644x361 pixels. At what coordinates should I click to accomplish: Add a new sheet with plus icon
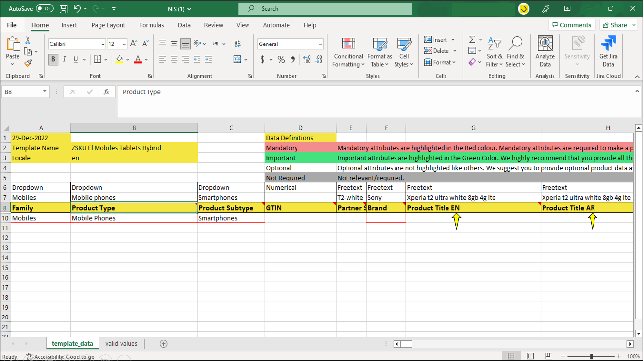pos(163,344)
